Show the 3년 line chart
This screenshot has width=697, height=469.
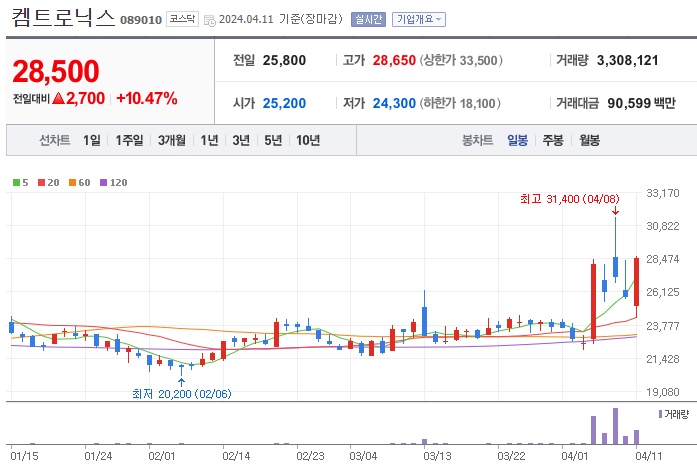tap(241, 140)
